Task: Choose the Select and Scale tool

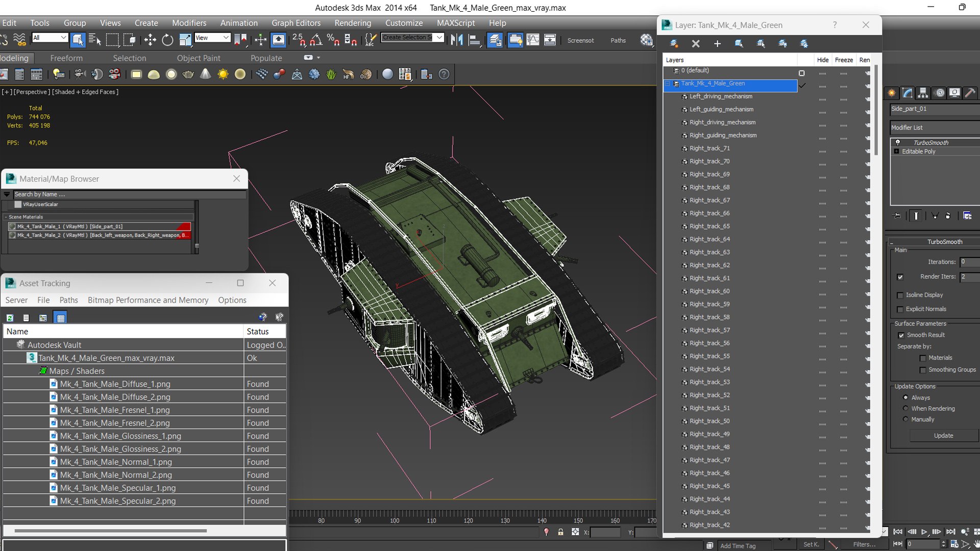Action: click(x=185, y=40)
